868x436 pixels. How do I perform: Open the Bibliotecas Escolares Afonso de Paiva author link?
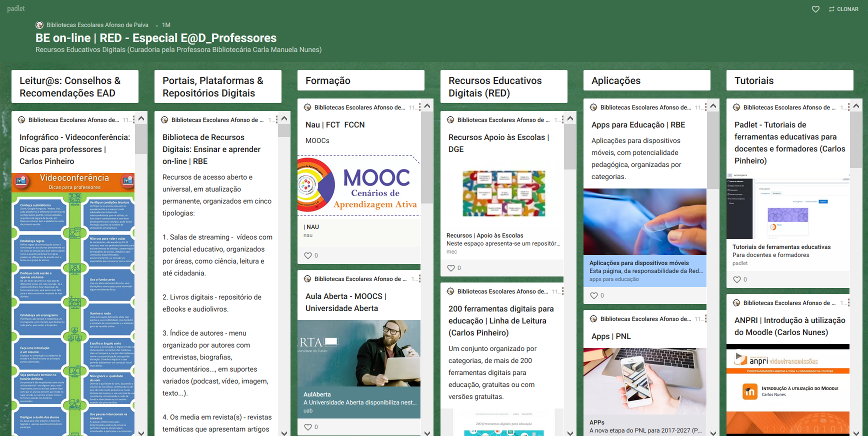[97, 25]
